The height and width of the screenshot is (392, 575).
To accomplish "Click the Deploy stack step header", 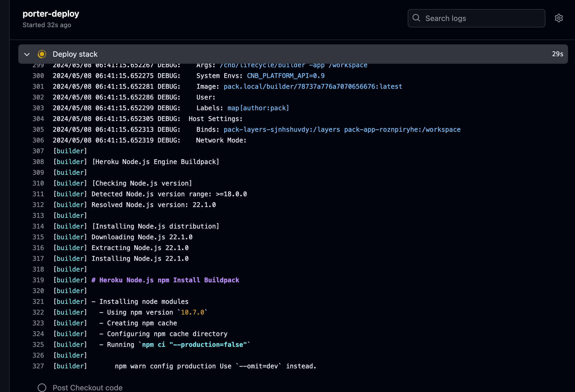I will click(75, 54).
